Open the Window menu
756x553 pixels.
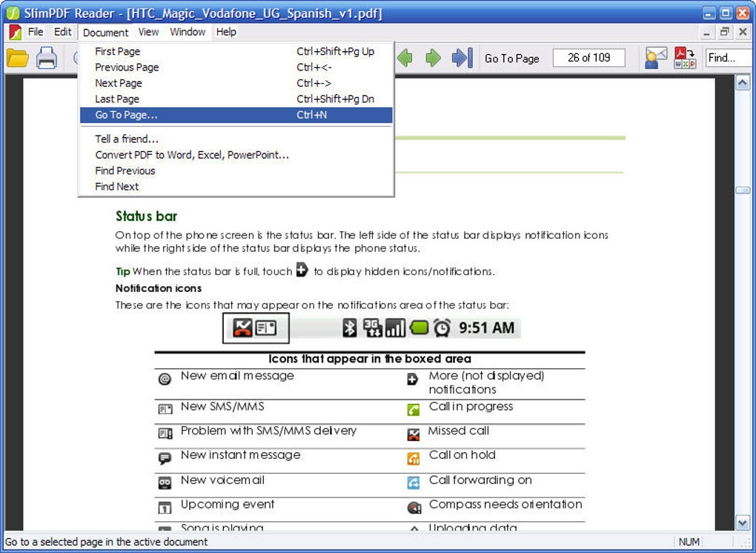tap(188, 32)
